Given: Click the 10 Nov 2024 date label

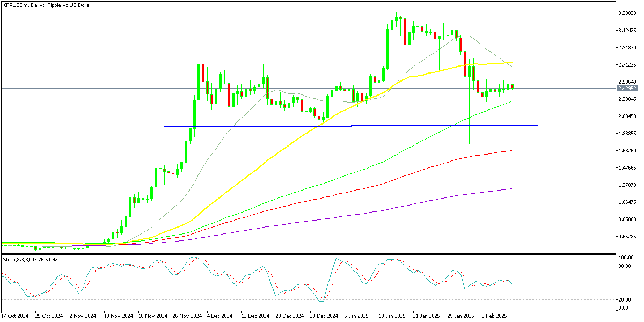Looking at the screenshot, I should coord(118,317).
